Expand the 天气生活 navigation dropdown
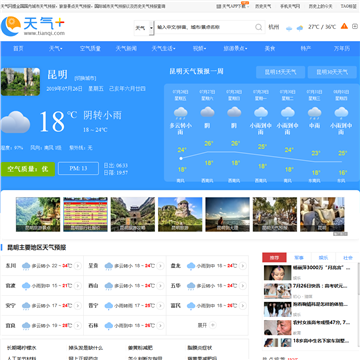360x360 pixels. (163, 49)
